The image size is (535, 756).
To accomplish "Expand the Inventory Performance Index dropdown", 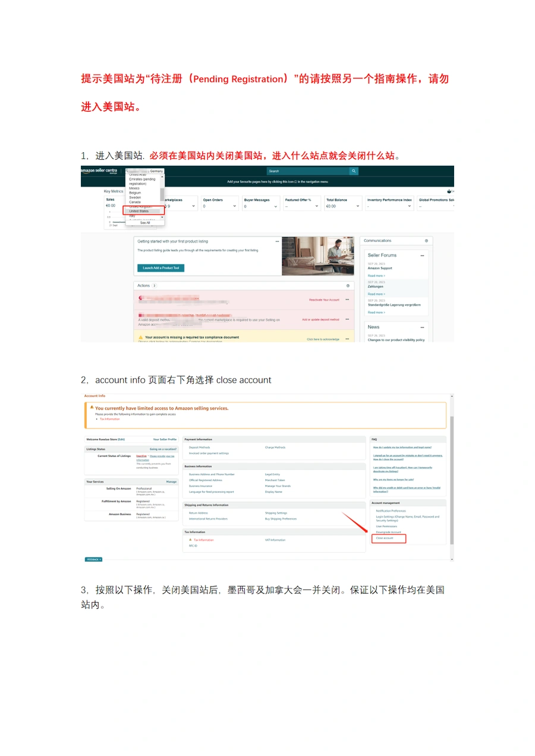I will pos(409,206).
